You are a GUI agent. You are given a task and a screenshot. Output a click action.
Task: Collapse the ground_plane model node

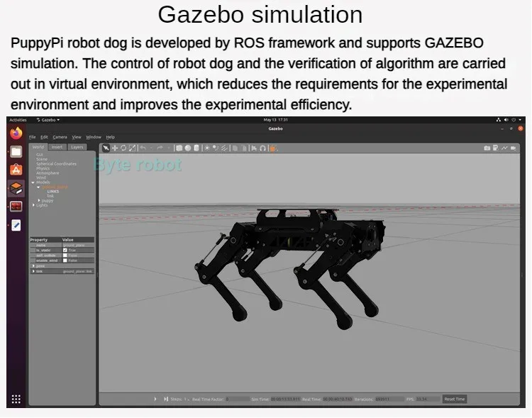coord(38,187)
